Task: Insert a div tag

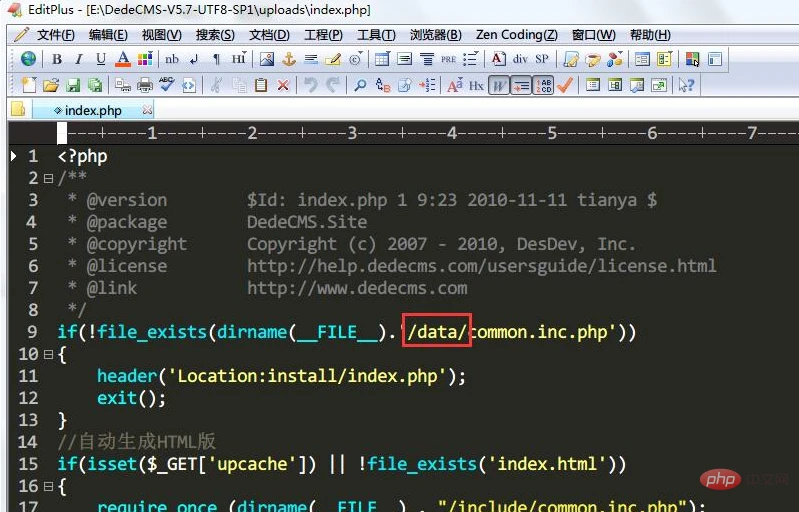Action: (x=520, y=59)
